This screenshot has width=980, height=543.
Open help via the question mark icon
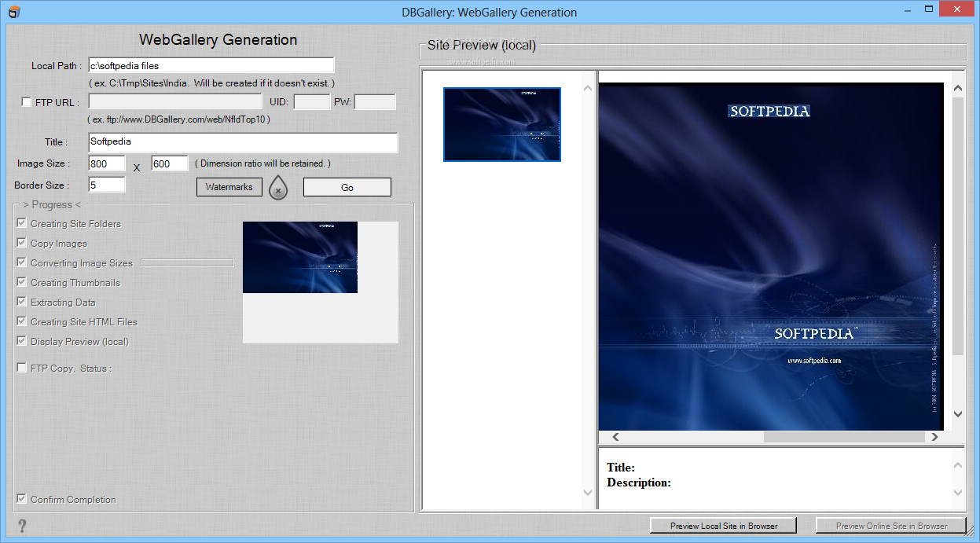click(x=22, y=526)
